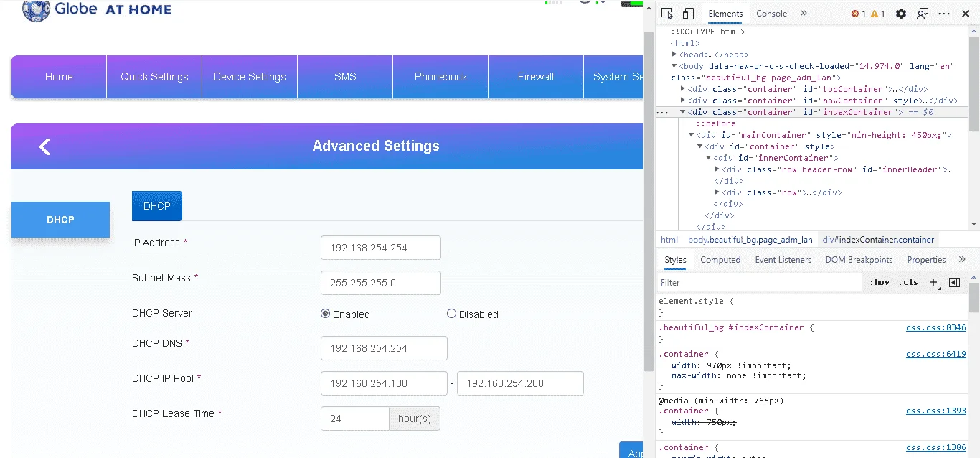980x458 pixels.
Task: Activate the DevTools inspect element picker
Action: coord(667,14)
